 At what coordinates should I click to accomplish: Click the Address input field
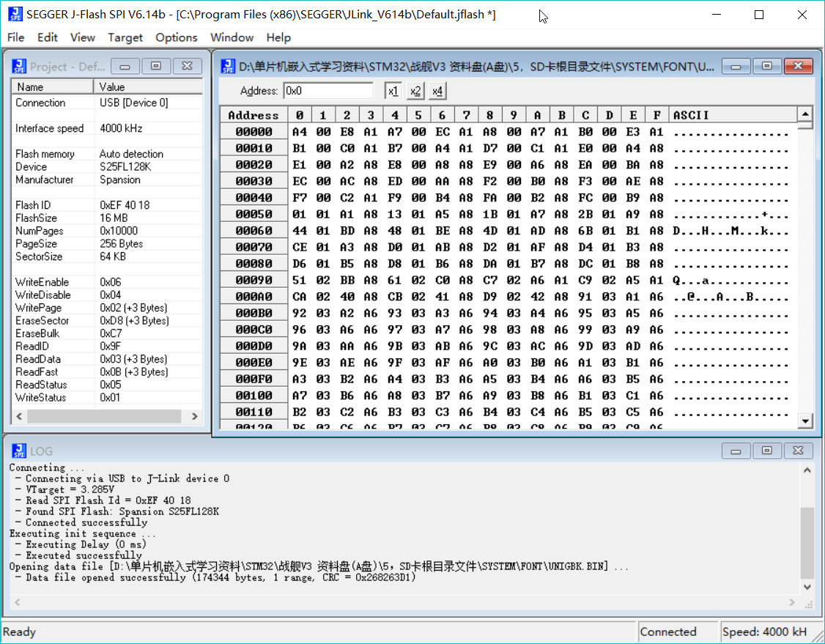tap(328, 91)
